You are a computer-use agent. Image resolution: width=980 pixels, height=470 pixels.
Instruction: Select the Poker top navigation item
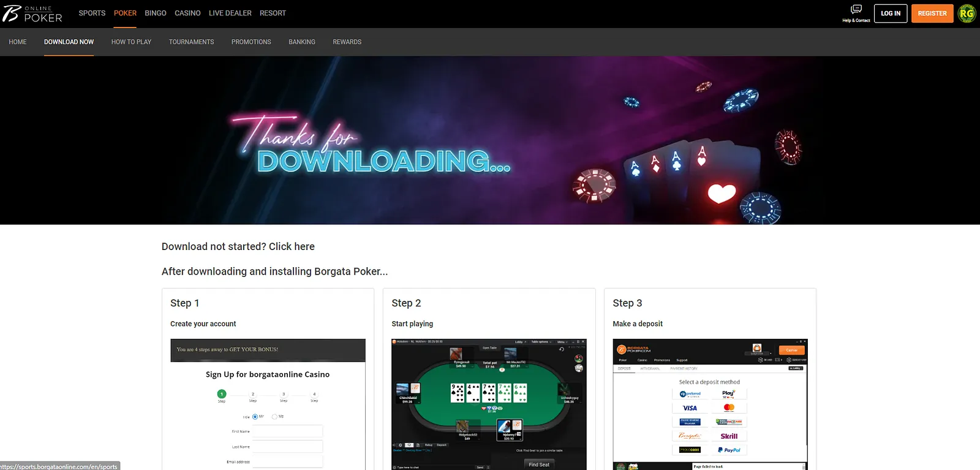coord(125,13)
